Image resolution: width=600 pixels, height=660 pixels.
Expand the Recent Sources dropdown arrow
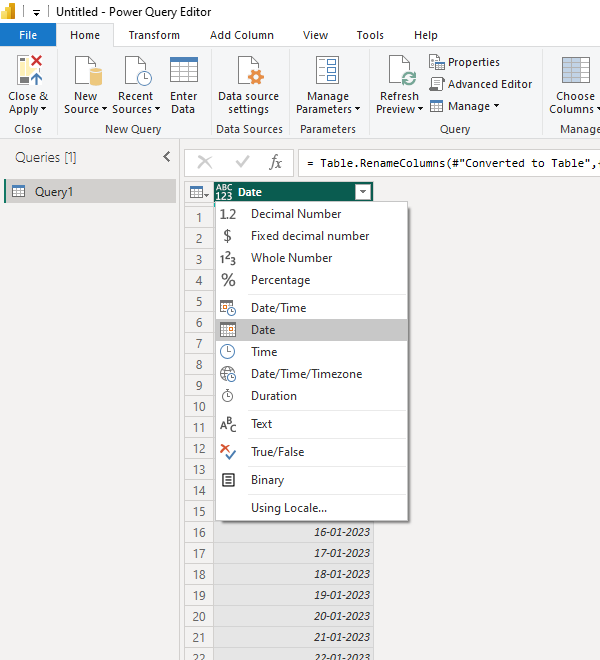(157, 109)
